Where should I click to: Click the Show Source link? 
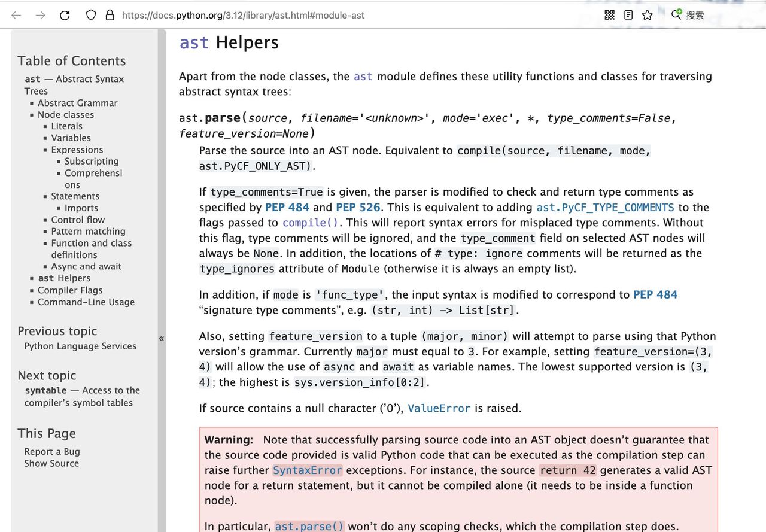pos(51,463)
